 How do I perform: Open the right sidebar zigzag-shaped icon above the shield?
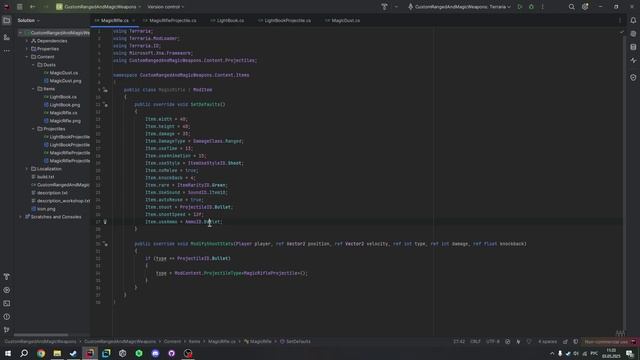pos(633,60)
